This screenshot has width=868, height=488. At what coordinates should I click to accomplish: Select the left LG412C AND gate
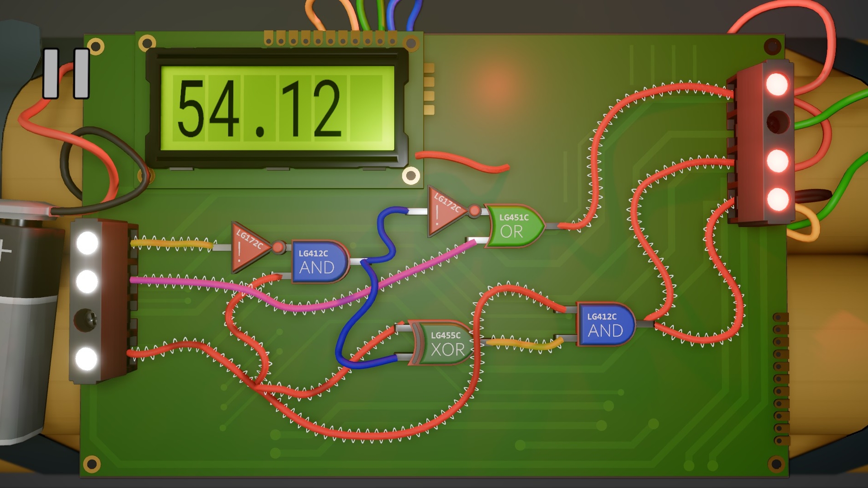point(319,262)
